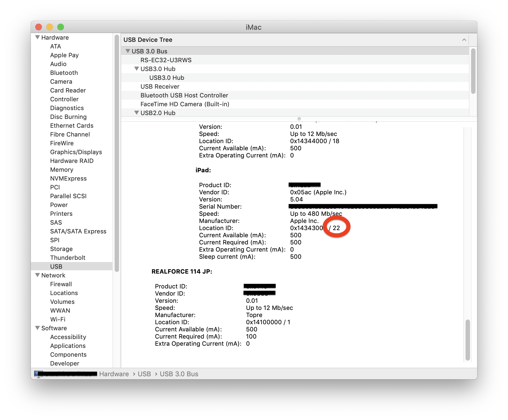Viewport: 508px width, 420px height.
Task: Click Hardware in the path bar
Action: pos(114,374)
